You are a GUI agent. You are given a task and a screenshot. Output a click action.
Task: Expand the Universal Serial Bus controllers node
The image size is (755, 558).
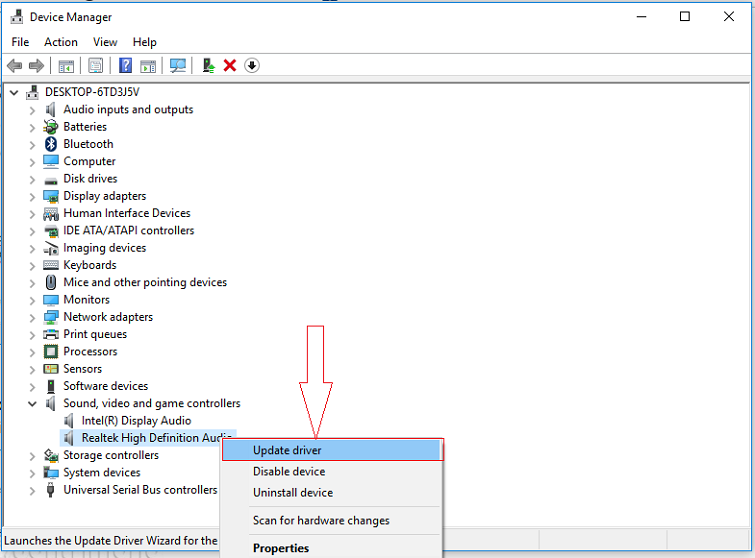click(x=32, y=491)
